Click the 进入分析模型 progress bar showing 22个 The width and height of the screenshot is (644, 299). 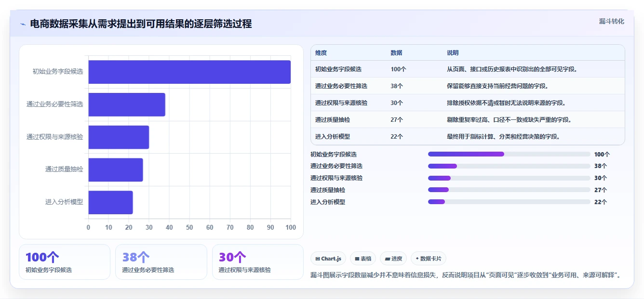coord(509,202)
